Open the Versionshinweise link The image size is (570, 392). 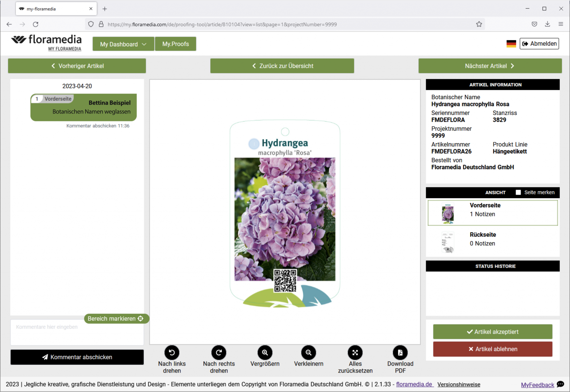(459, 384)
